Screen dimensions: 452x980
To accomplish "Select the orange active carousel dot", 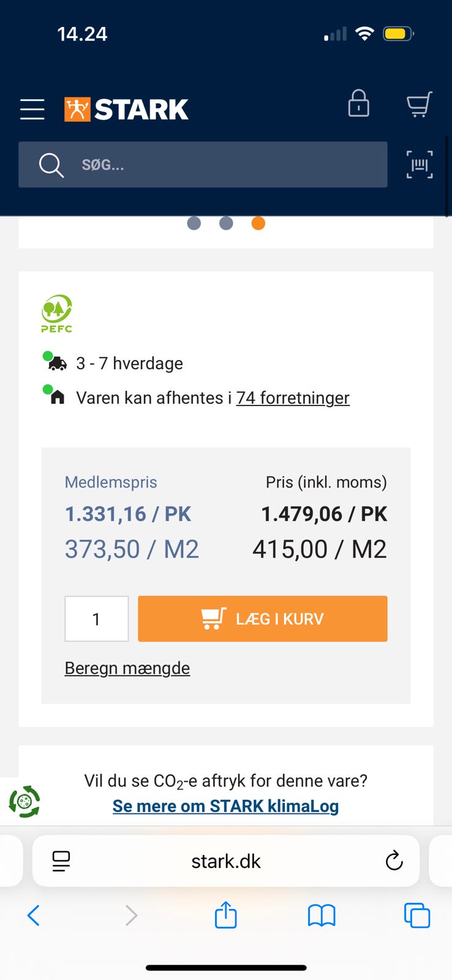I will point(258,224).
